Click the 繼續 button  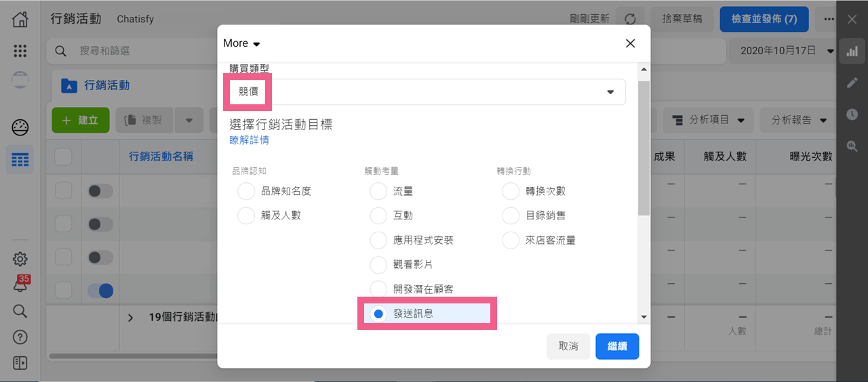coord(617,346)
